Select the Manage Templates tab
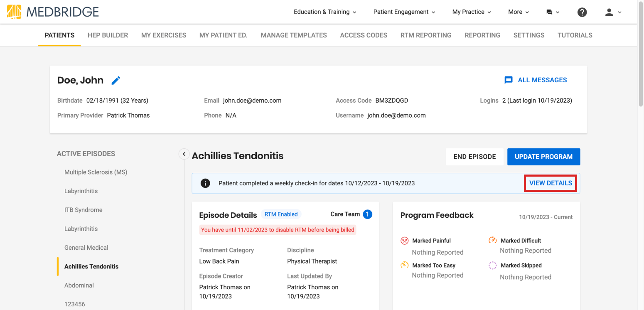Viewport: 644px width, 310px height. (294, 35)
